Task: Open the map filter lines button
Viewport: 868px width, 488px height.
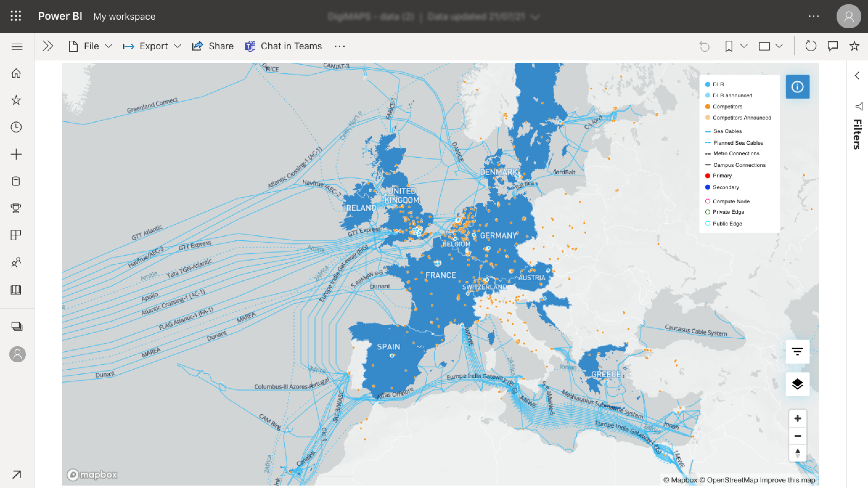Action: tap(798, 352)
